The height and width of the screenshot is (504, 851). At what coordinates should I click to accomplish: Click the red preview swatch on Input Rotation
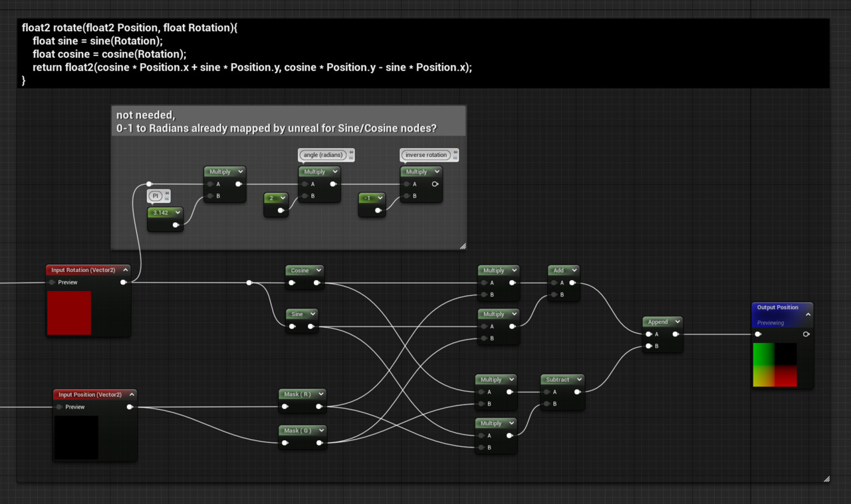[x=69, y=312]
